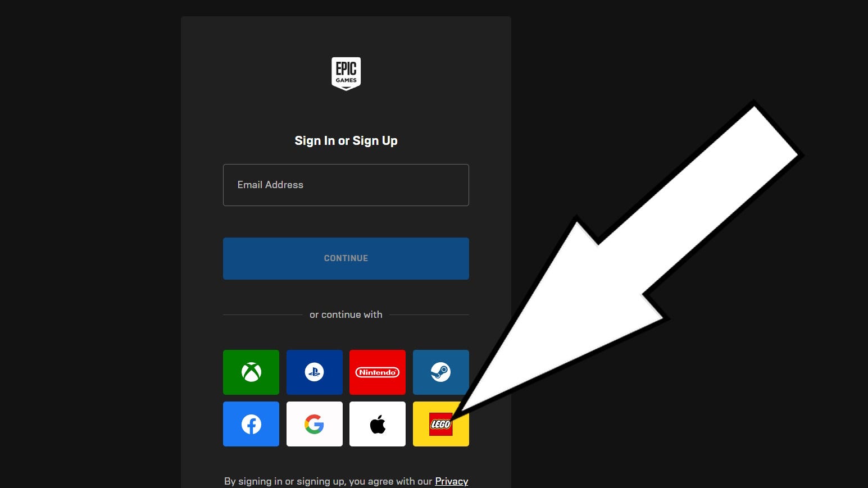Screen dimensions: 868x488
Task: Choose Facebook as login provider
Action: (251, 424)
